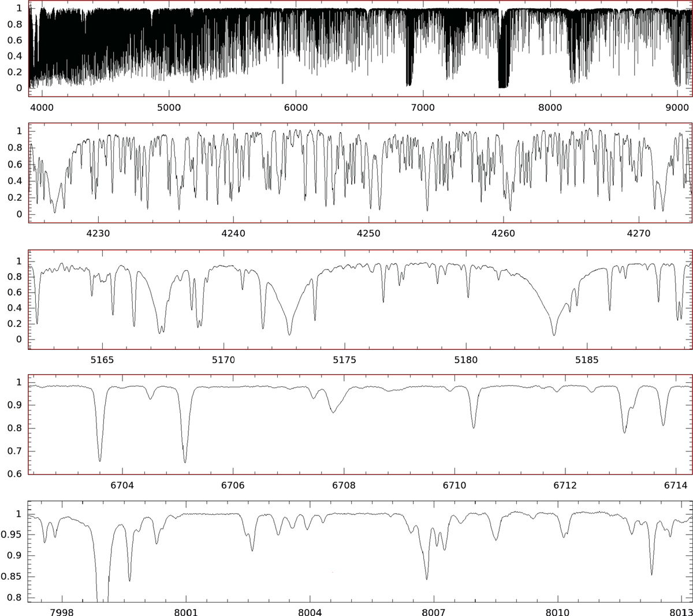Click the absorption line minimum near 6705.1
Viewport: 693px width, 616px height.
[185, 461]
